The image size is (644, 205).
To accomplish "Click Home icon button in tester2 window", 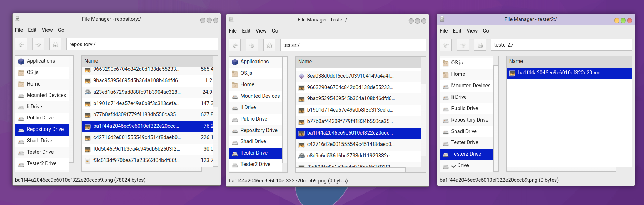I will pos(480,45).
